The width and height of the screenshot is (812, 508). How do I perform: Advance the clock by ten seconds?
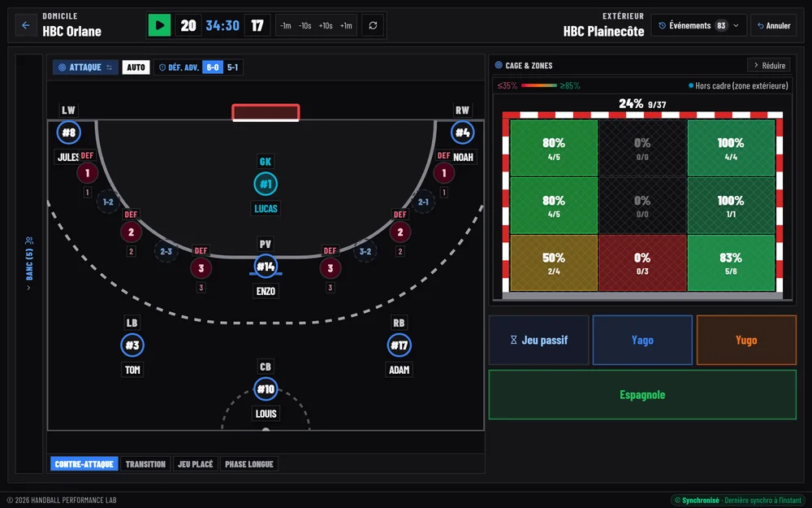(x=326, y=25)
